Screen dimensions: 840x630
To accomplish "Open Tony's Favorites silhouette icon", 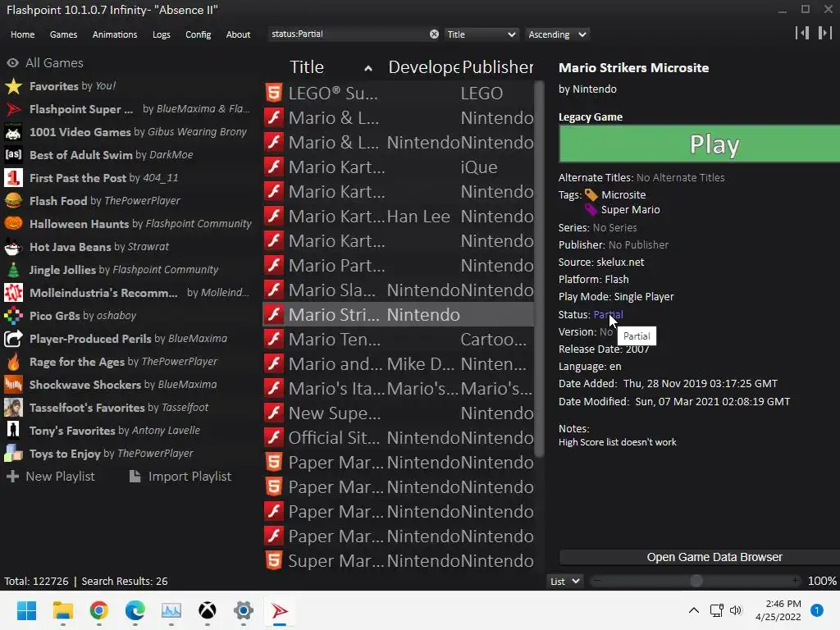I will (13, 430).
